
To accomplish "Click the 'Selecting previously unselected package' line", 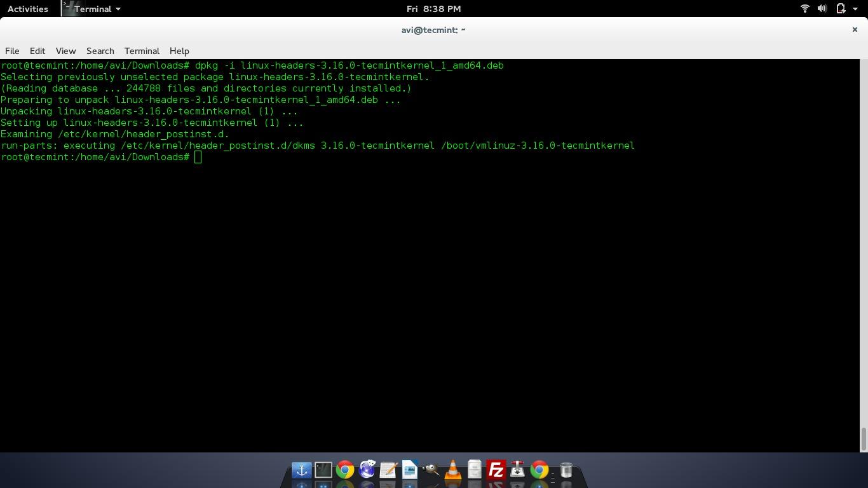I will click(215, 77).
